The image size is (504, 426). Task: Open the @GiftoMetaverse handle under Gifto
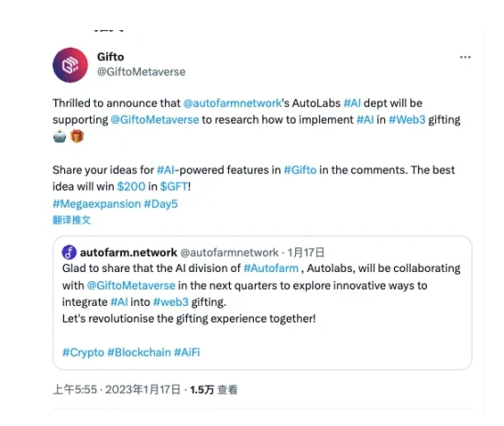tap(141, 72)
